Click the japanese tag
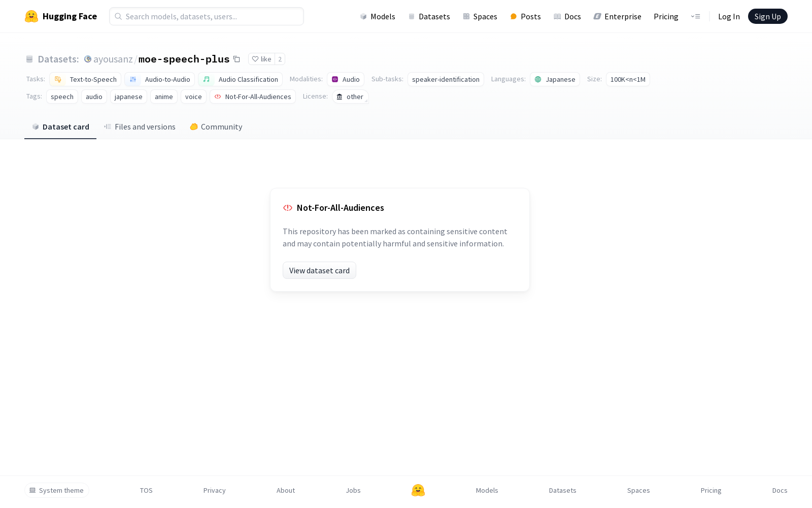 point(128,97)
